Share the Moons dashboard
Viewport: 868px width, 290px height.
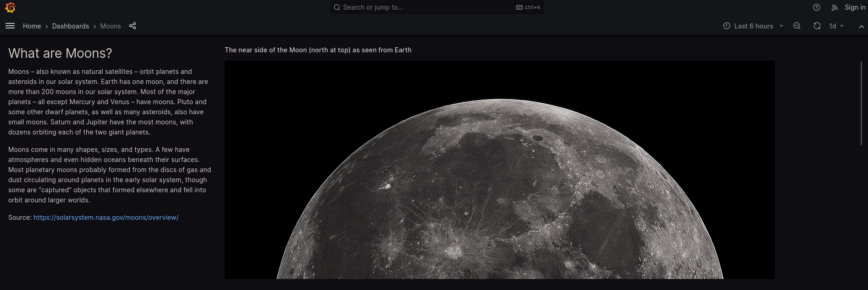tap(133, 26)
